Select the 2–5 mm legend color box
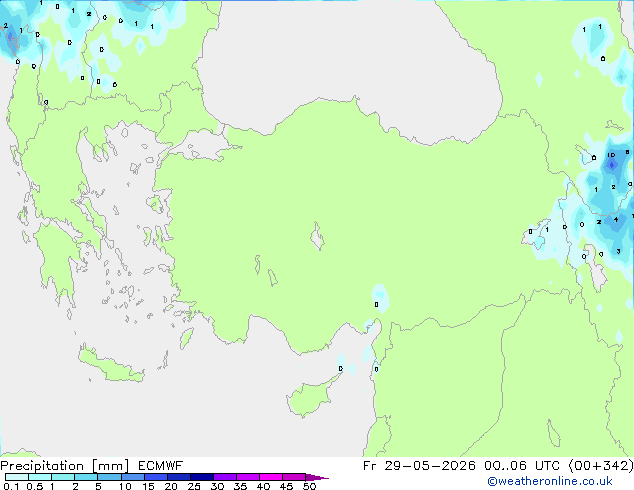 pyautogui.click(x=86, y=477)
